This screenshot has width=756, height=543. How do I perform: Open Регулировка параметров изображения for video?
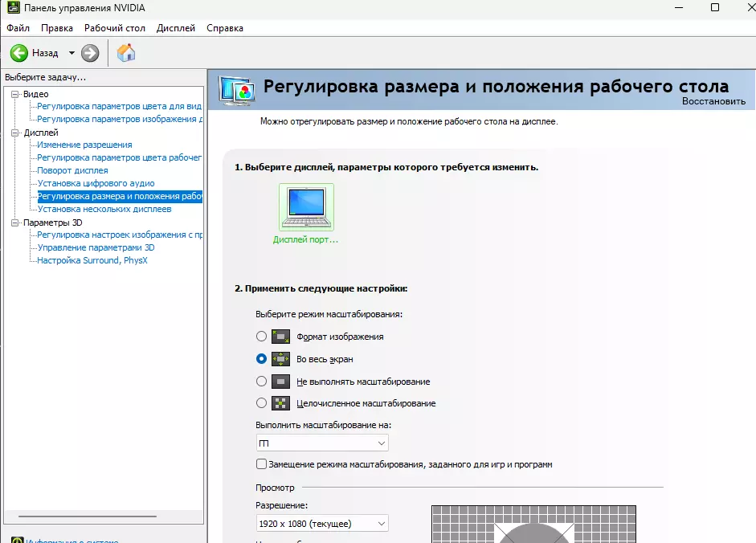pos(120,119)
